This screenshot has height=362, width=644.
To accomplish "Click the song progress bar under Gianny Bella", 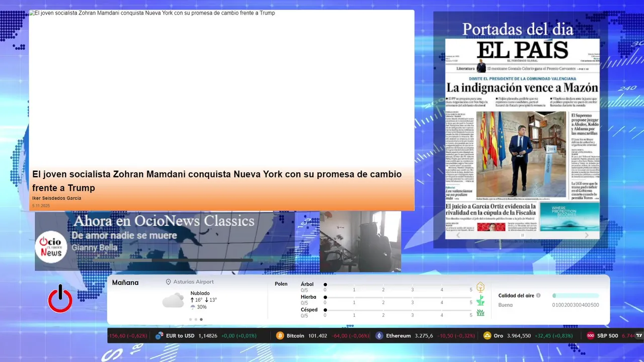I will coord(173,259).
